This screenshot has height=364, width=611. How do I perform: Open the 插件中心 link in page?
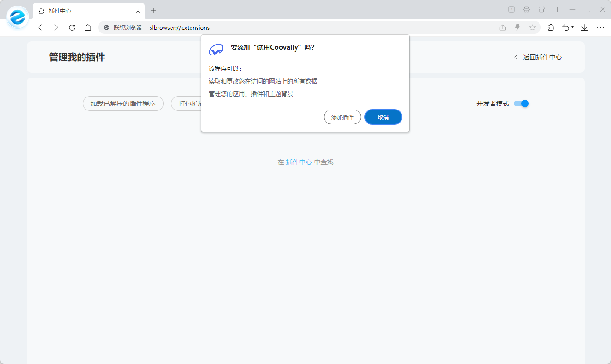click(x=299, y=162)
